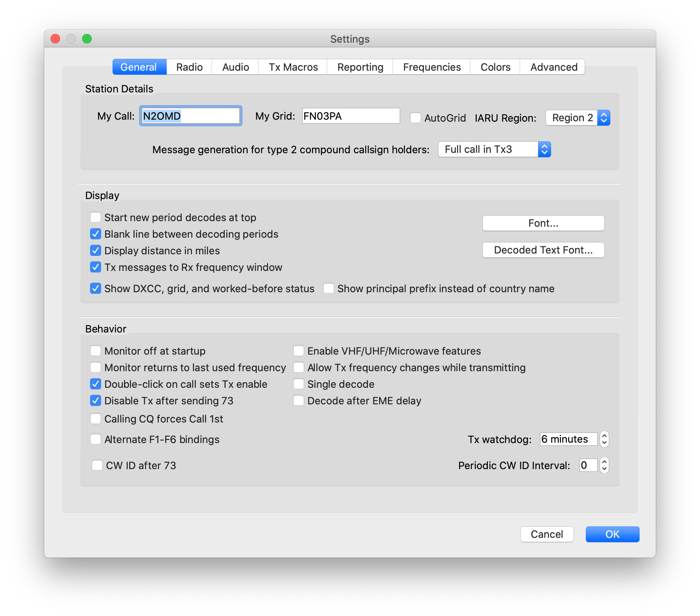Click the My Call input field

point(190,116)
